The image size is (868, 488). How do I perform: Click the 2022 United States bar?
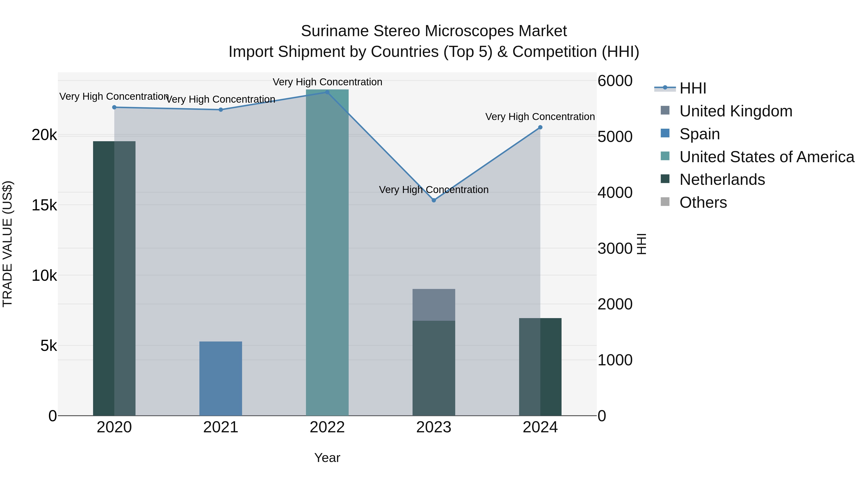click(x=327, y=253)
